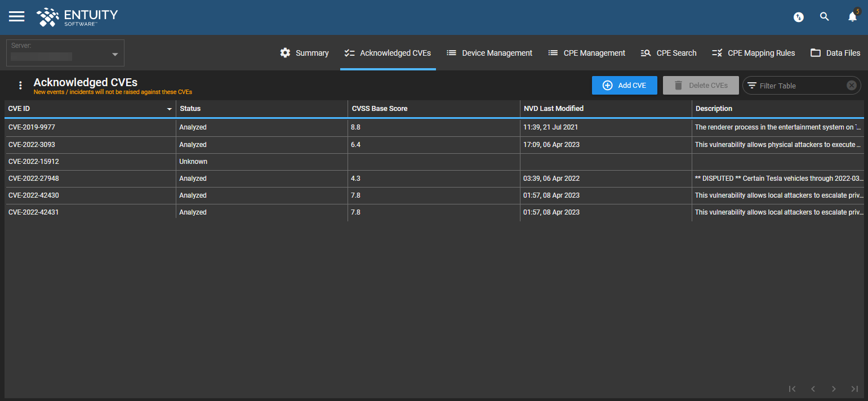The height and width of the screenshot is (401, 868).
Task: Click the Entuity Software logo
Action: click(x=77, y=17)
